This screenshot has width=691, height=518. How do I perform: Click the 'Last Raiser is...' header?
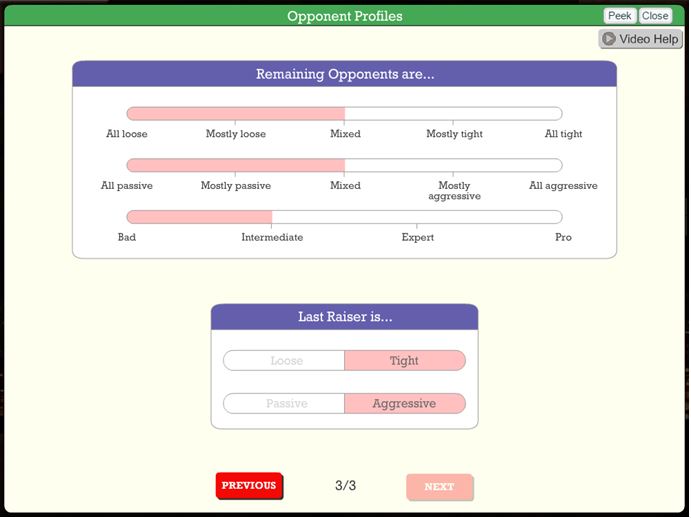345,317
